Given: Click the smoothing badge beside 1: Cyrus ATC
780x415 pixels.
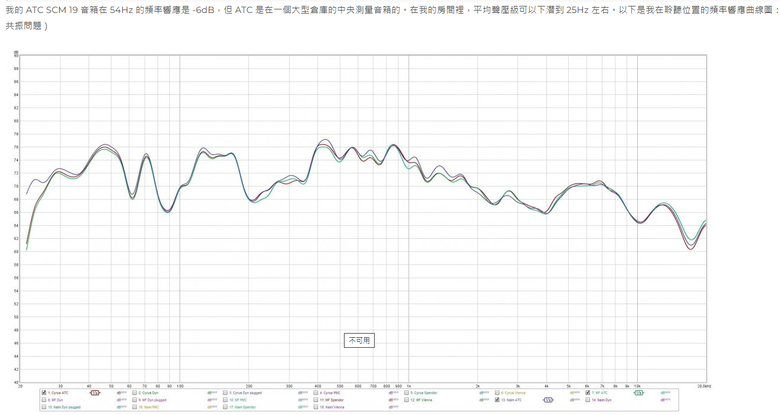Looking at the screenshot, I should (x=95, y=393).
